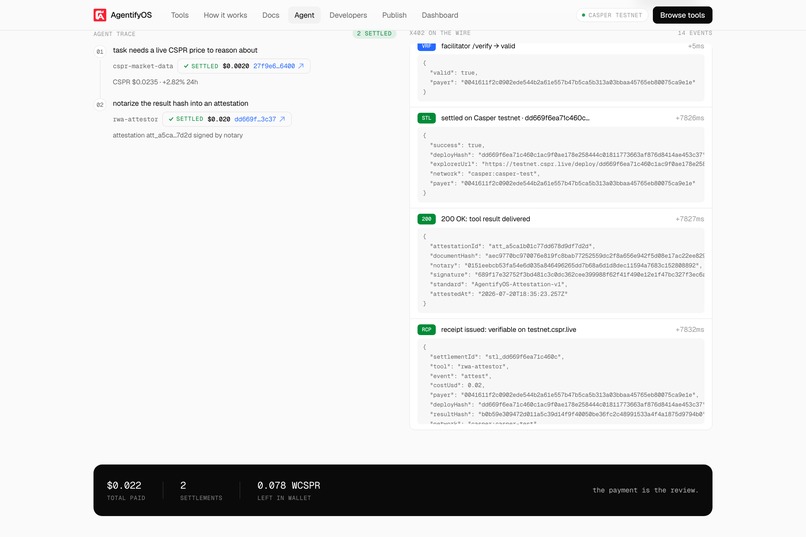The width and height of the screenshot is (806, 537).
Task: Click the AgentifyOS logo icon
Action: 100,15
